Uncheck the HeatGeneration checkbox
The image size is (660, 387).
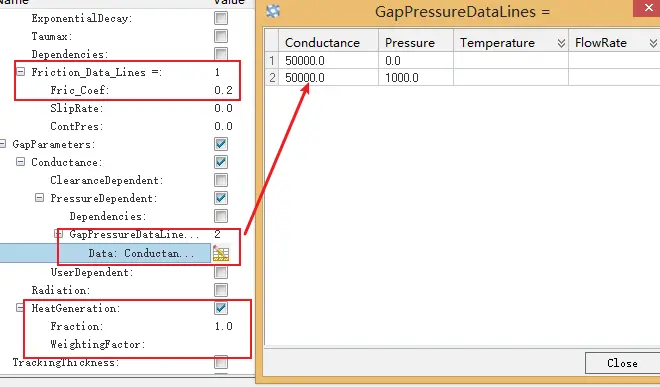tap(221, 308)
